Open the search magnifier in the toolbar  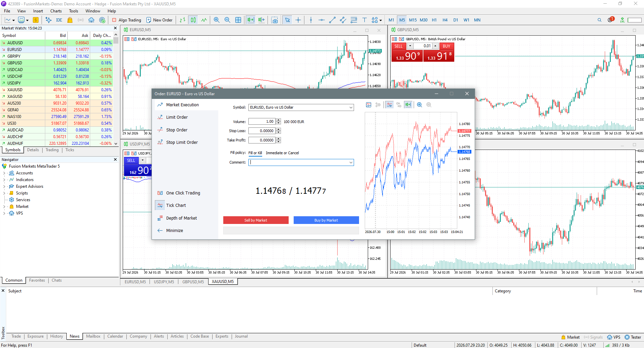tap(599, 20)
